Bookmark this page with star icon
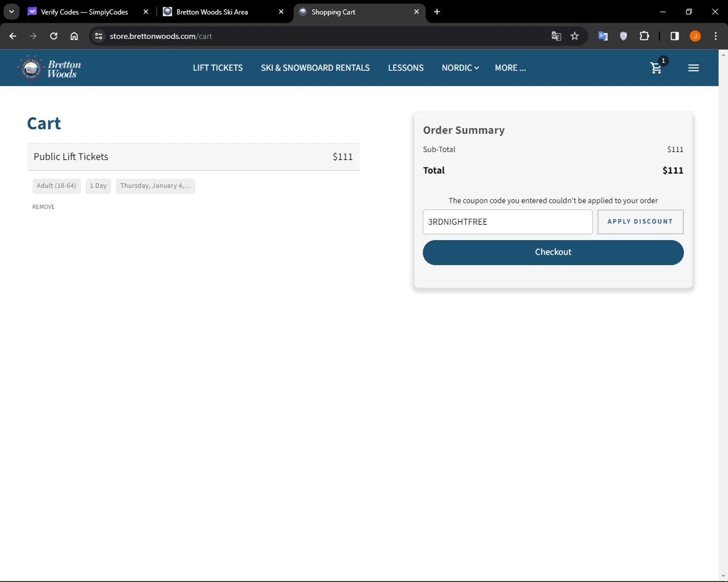The height and width of the screenshot is (582, 728). [575, 36]
